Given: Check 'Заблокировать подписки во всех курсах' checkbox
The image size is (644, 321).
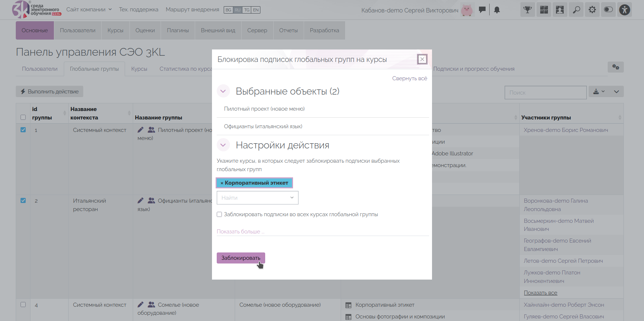Looking at the screenshot, I should point(219,214).
